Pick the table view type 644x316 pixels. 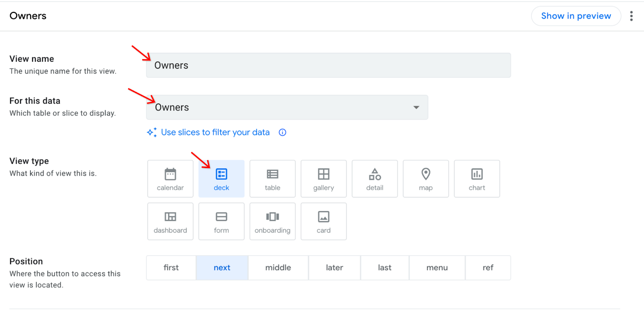[x=272, y=179]
